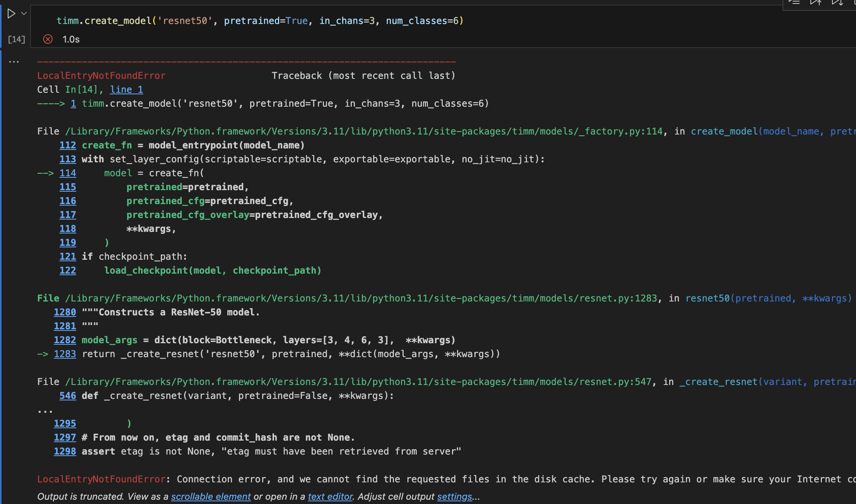Viewport: 856px width, 504px height.
Task: Jump to line 1283 link
Action: pyautogui.click(x=65, y=354)
